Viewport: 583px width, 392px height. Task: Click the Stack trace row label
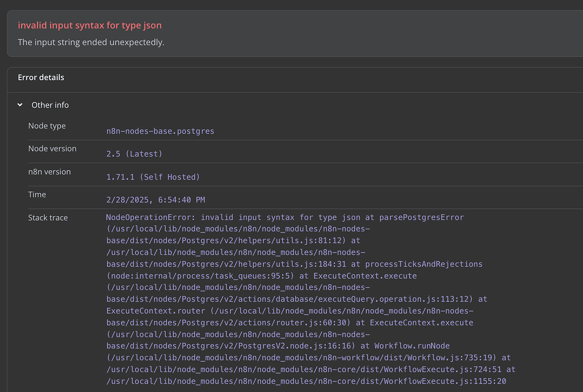click(48, 218)
